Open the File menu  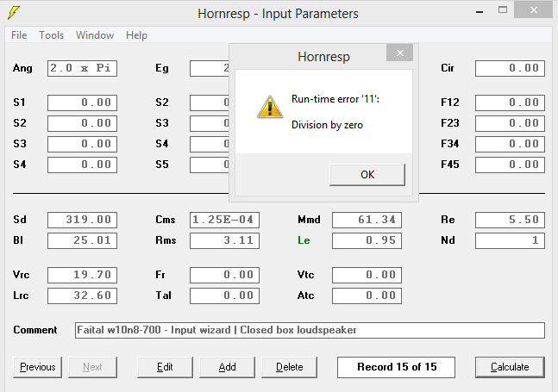tap(19, 35)
